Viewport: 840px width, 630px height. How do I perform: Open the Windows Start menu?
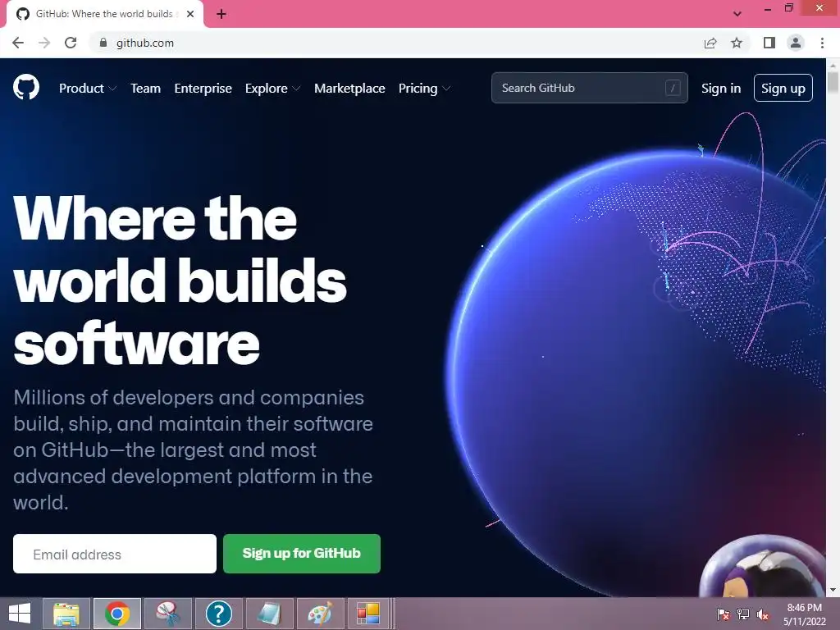pyautogui.click(x=20, y=614)
